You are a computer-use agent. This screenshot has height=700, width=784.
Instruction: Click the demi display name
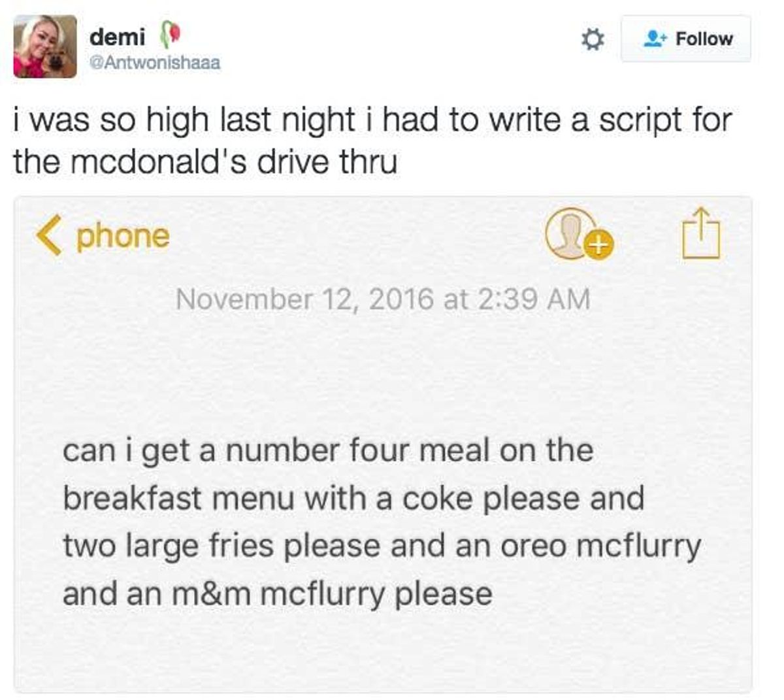click(118, 36)
